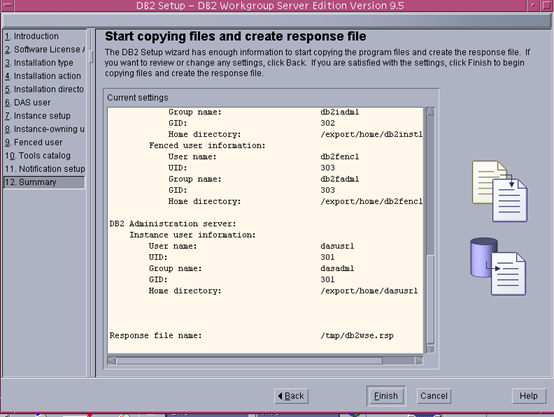Go to Notification setup step
The width and height of the screenshot is (554, 417).
pos(45,169)
